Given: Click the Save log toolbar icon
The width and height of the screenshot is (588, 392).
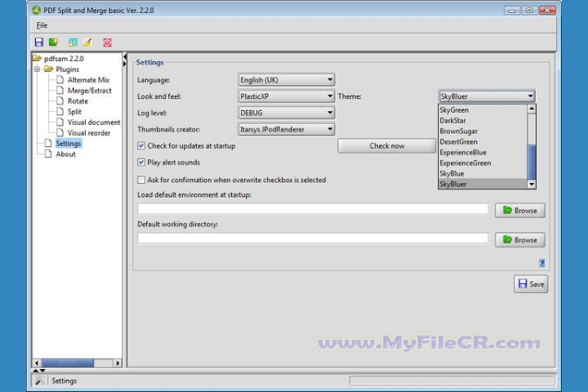Looking at the screenshot, I should [x=73, y=42].
